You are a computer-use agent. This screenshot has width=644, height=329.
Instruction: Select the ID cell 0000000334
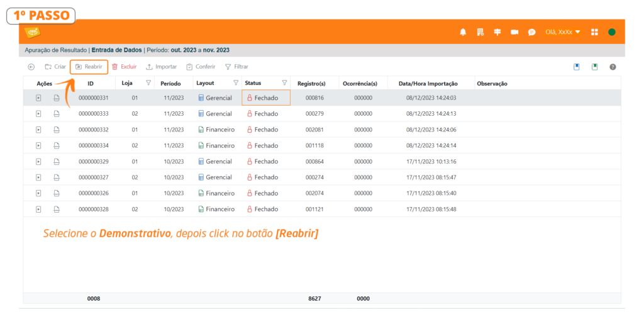(x=94, y=146)
